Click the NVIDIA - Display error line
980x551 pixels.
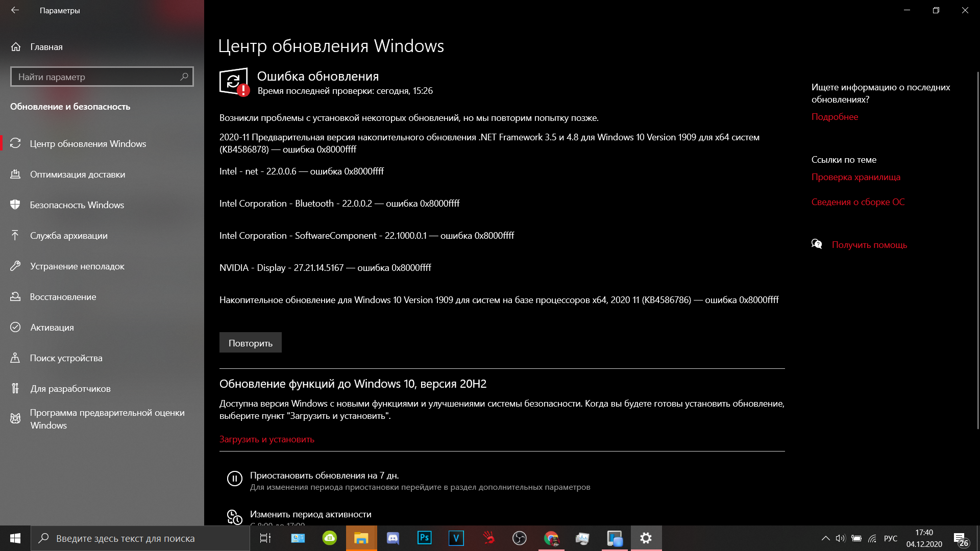click(x=325, y=268)
